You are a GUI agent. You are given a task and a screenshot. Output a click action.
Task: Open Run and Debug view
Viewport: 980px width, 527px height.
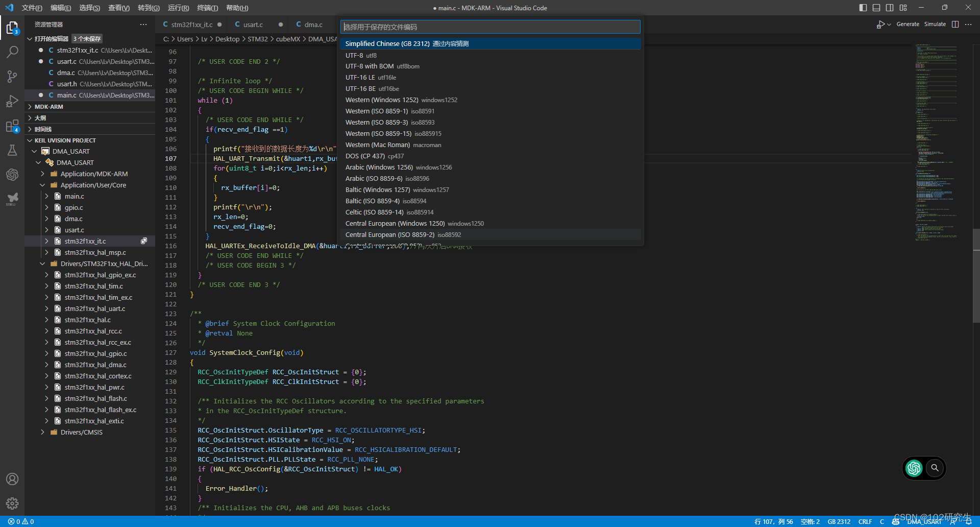12,101
